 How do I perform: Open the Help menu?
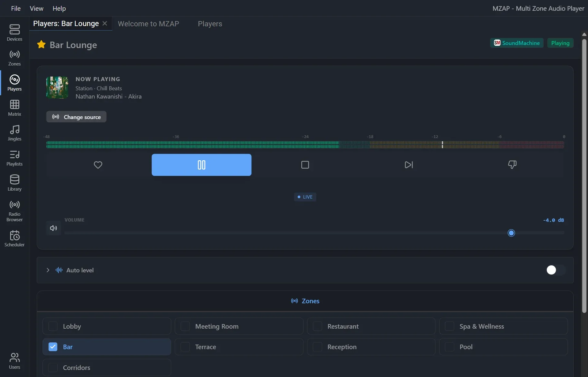coord(59,8)
